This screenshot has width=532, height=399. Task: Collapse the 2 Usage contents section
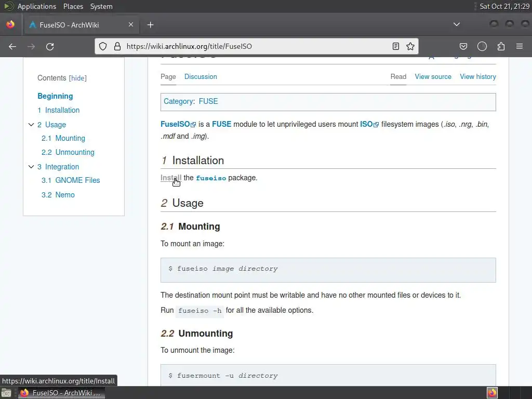click(x=31, y=125)
